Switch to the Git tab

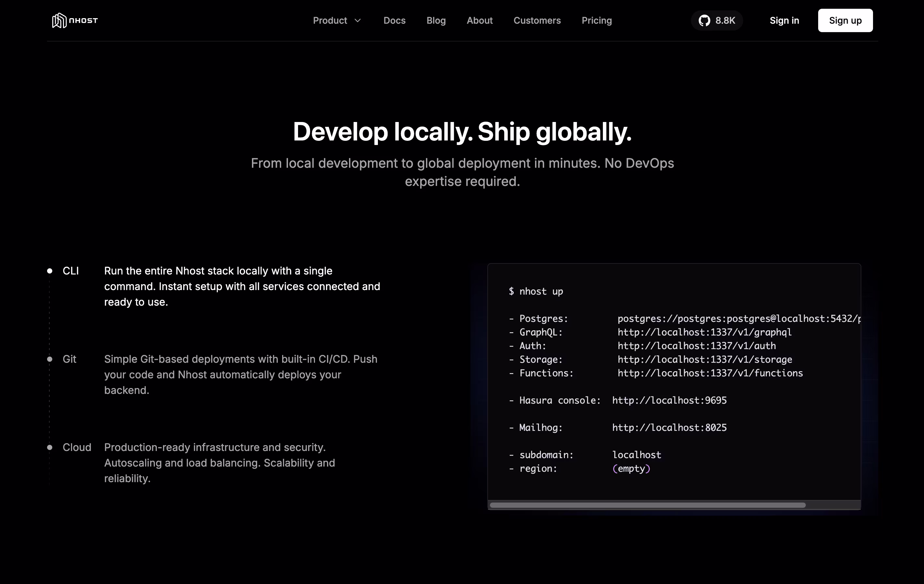click(x=69, y=359)
